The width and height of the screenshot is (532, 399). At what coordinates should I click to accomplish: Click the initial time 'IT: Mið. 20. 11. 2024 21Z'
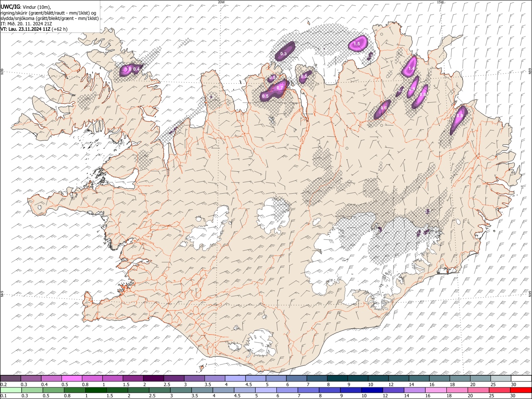(27, 24)
